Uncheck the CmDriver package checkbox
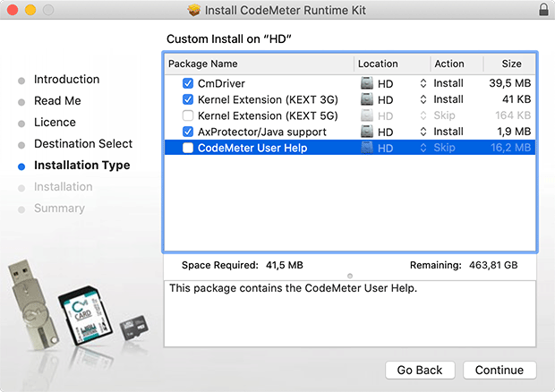Screen dimensions: 555x392 point(188,83)
